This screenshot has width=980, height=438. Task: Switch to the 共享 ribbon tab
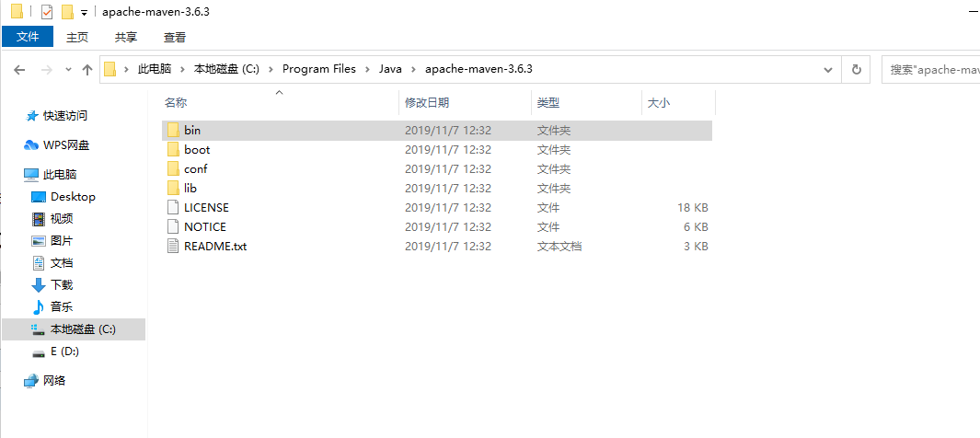coord(126,37)
